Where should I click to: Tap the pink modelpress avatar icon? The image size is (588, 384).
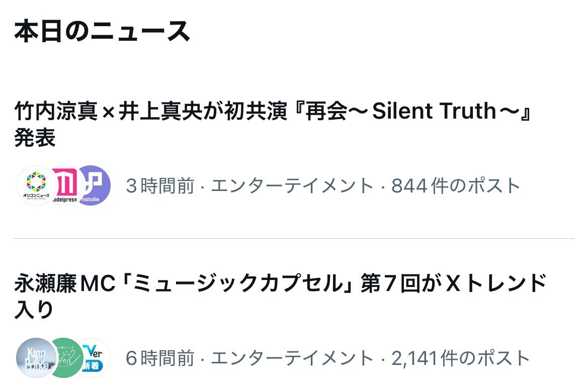[x=66, y=185]
